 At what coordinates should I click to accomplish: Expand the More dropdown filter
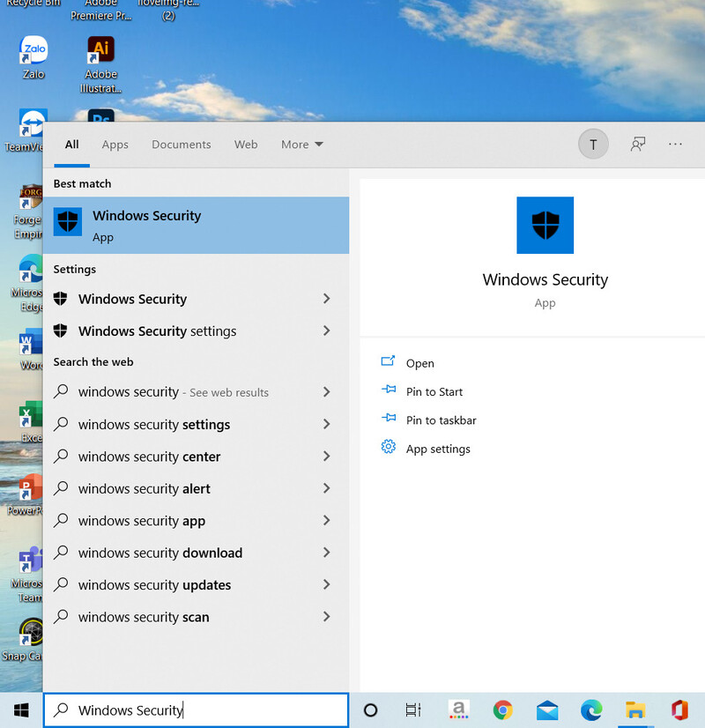(x=301, y=145)
